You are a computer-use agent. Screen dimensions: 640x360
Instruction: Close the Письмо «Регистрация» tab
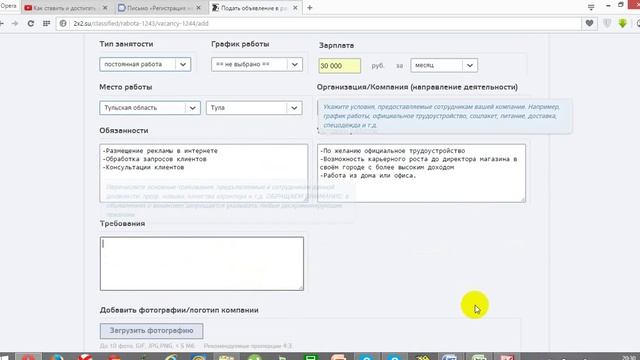[199, 8]
